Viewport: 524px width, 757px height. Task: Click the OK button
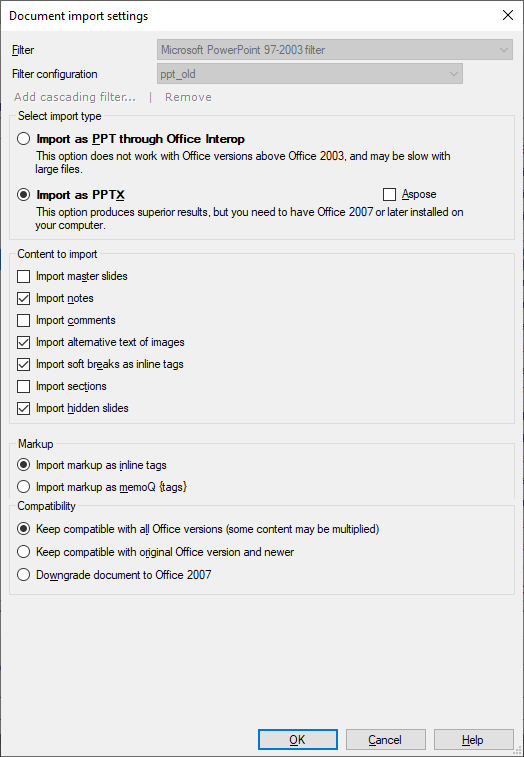click(297, 740)
